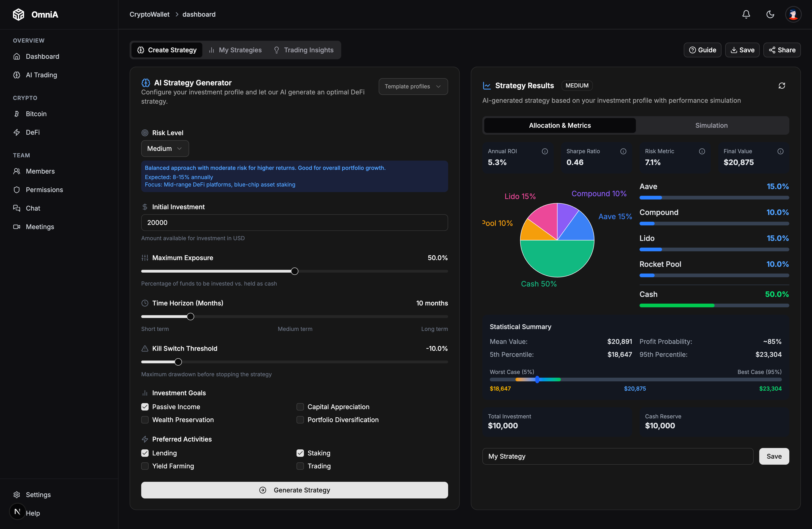Uncheck the Passive Income goal

145,407
